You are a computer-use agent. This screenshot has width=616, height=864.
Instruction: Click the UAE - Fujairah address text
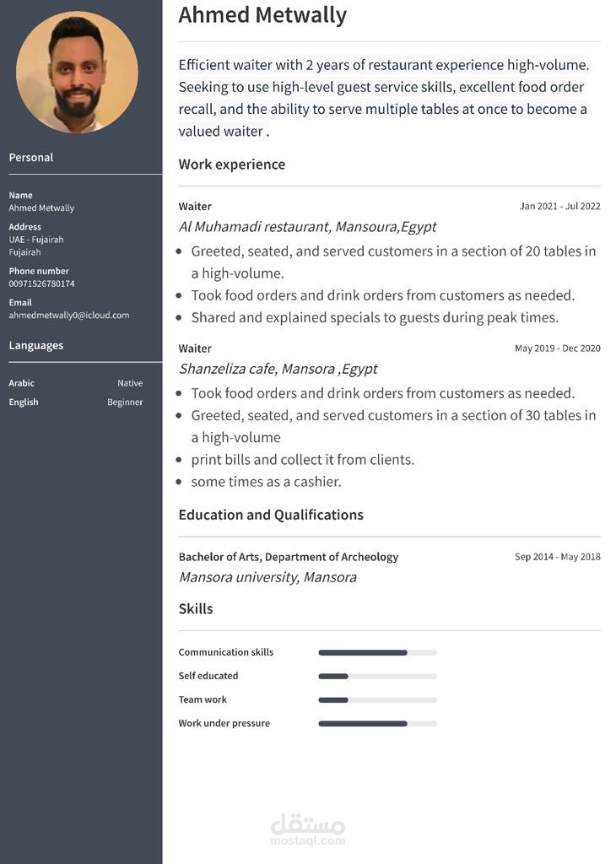[x=36, y=240]
